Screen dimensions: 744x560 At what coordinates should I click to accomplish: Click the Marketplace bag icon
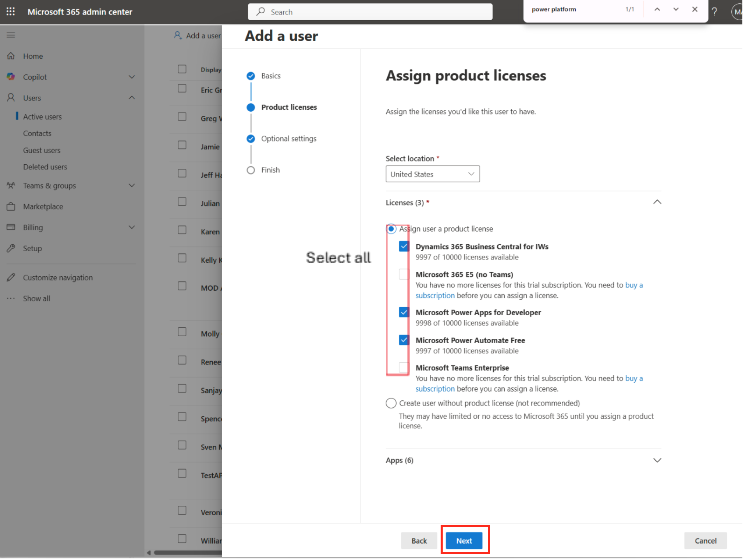click(11, 207)
